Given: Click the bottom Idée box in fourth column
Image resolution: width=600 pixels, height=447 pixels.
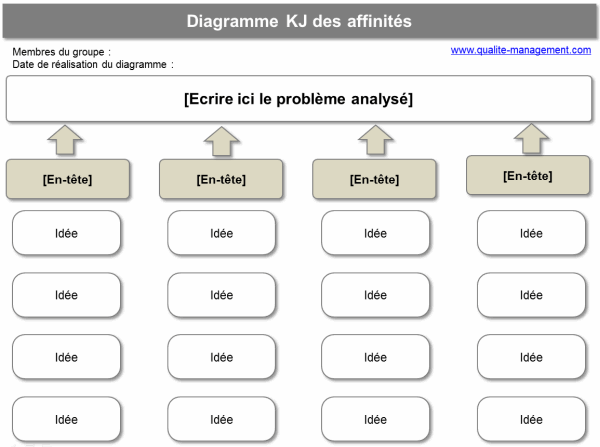Looking at the screenshot, I should pyautogui.click(x=531, y=420).
